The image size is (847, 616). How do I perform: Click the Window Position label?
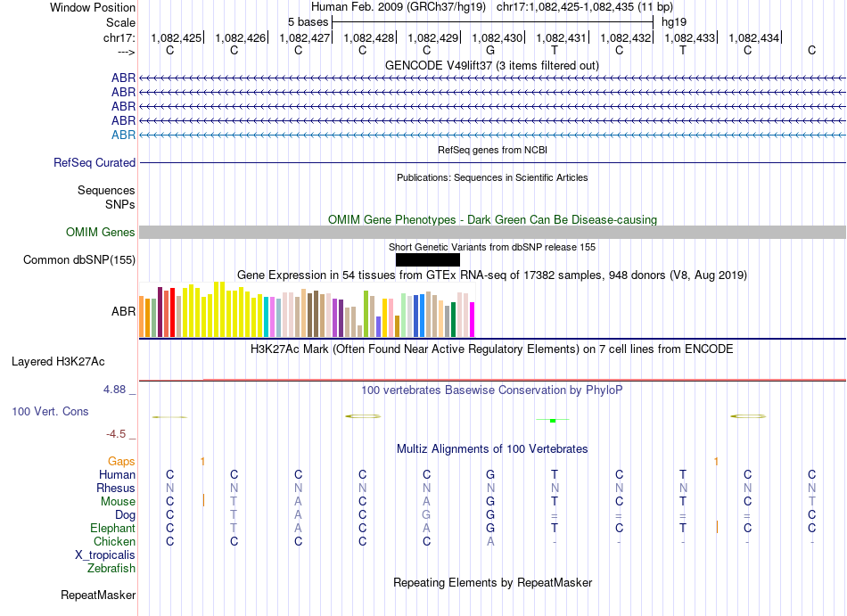(x=93, y=7)
